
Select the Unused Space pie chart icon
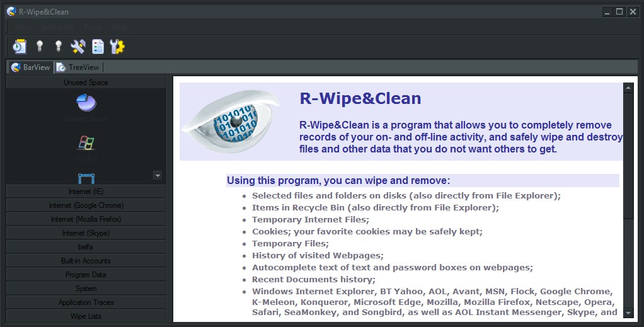pos(86,103)
